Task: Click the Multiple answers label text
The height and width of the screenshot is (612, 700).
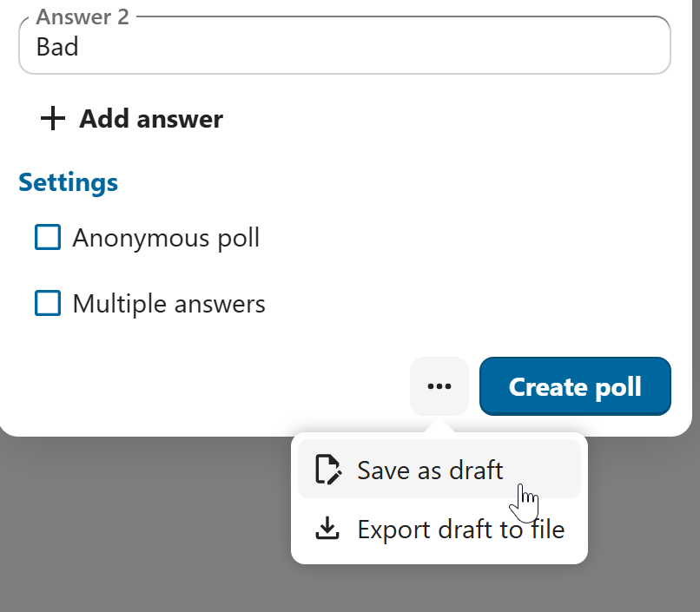Action: point(168,304)
